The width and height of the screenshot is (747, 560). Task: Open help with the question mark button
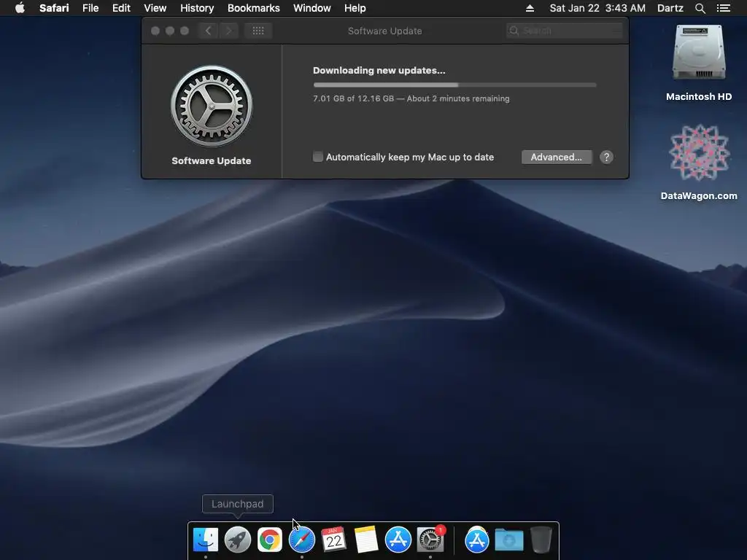click(606, 157)
